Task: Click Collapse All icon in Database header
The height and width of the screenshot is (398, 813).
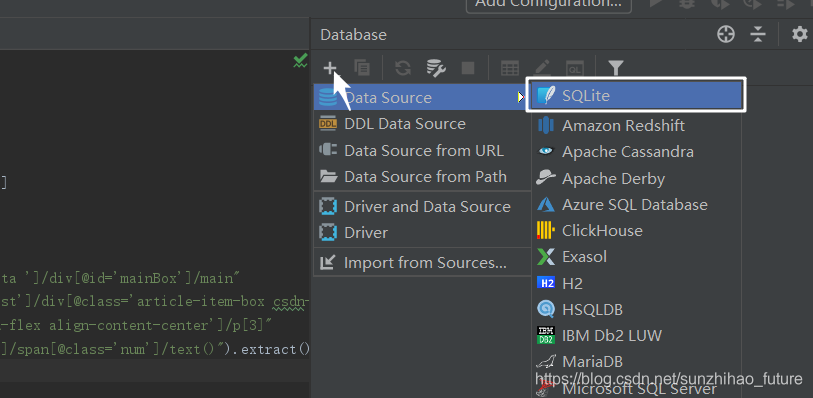Action: 758,35
